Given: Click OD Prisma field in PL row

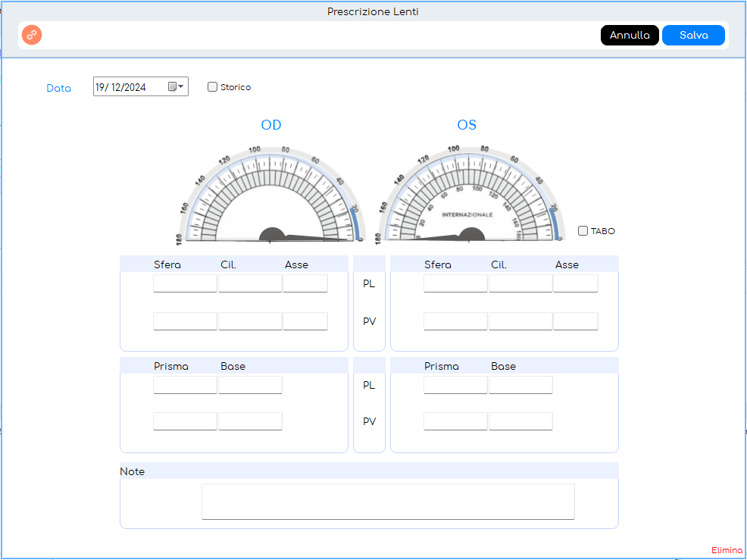Looking at the screenshot, I should click(x=185, y=385).
